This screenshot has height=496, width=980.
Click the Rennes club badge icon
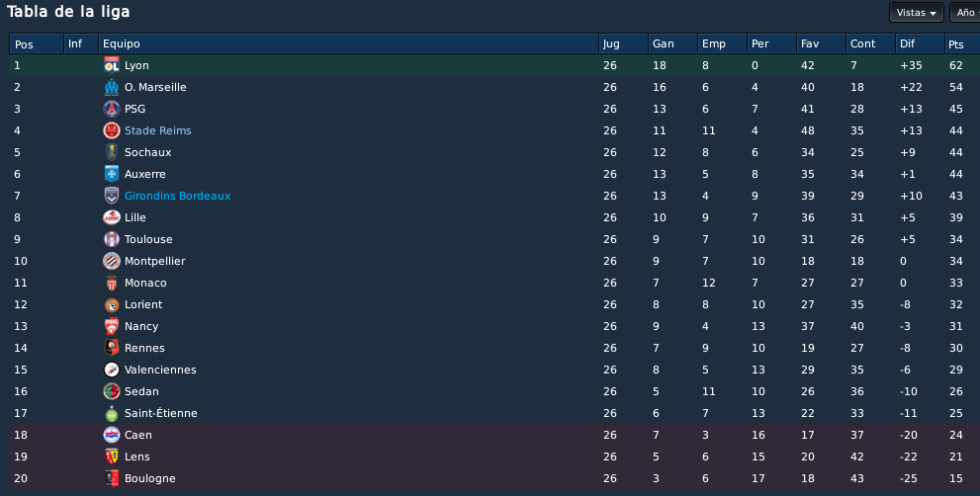coord(111,348)
